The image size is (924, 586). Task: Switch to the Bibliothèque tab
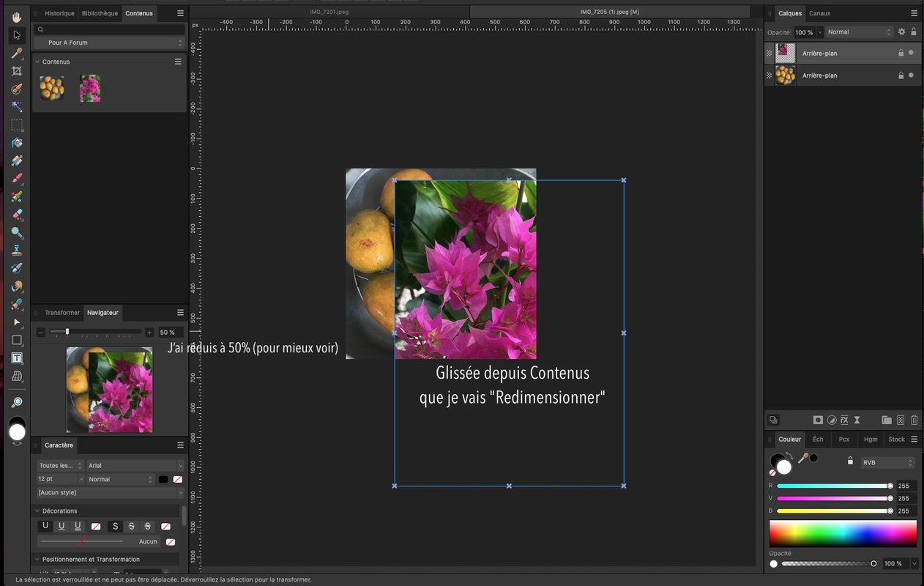pos(100,13)
